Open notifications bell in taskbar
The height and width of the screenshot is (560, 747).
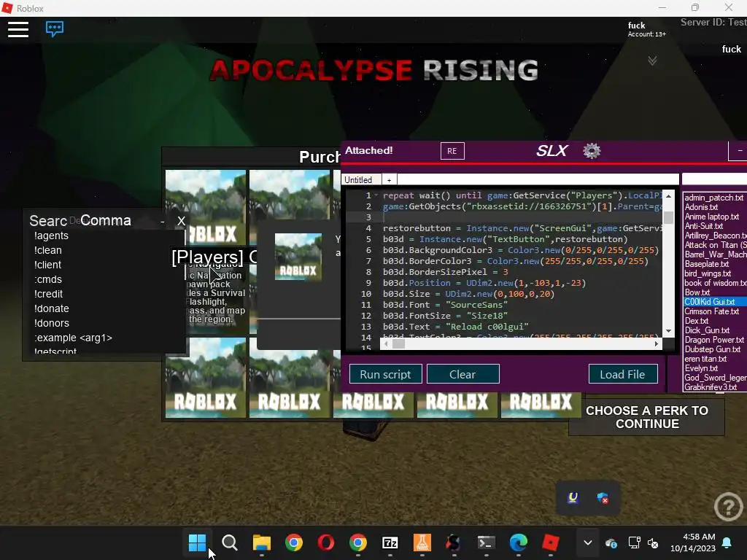(x=727, y=542)
